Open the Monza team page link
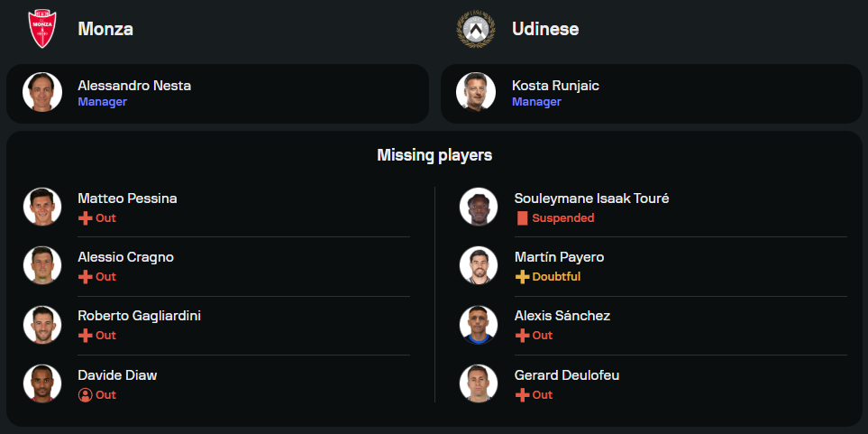This screenshot has height=434, width=868. 105,29
